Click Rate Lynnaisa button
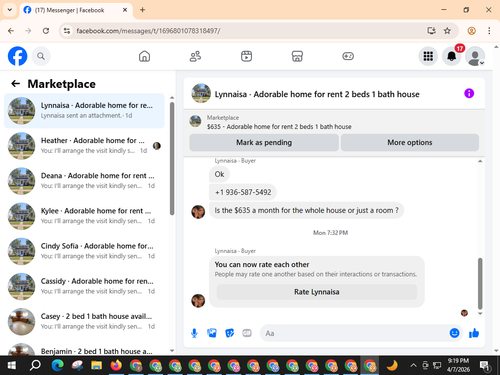Viewport: 500px width, 375px height. [x=317, y=292]
